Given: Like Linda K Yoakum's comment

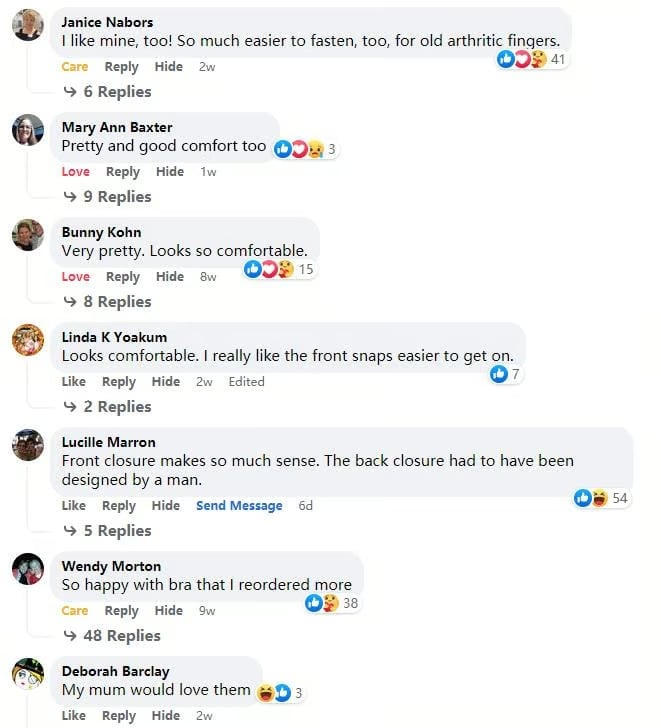Looking at the screenshot, I should (74, 382).
